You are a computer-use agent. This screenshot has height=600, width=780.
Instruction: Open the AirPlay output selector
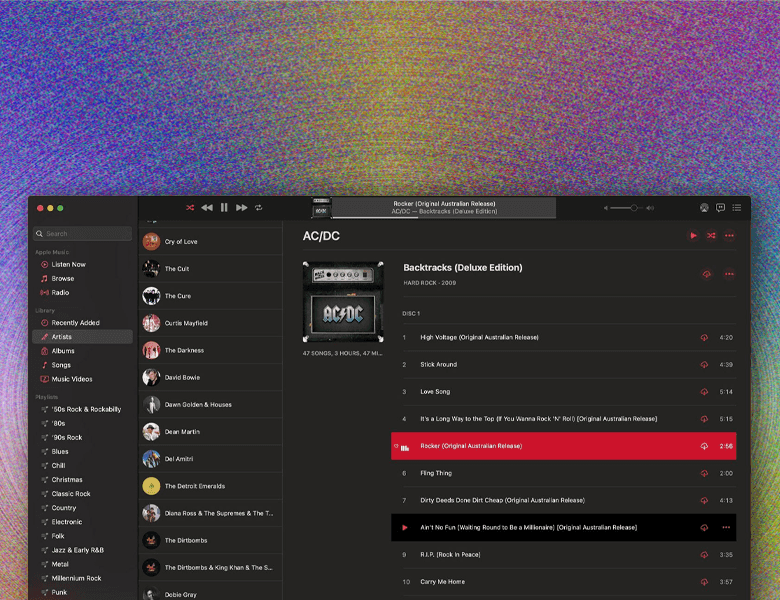(704, 208)
